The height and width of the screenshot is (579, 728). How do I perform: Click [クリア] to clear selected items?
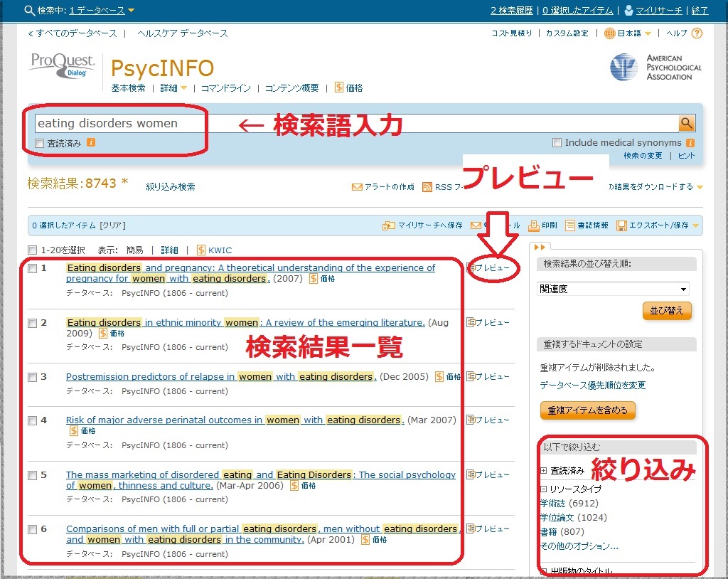[x=113, y=225]
